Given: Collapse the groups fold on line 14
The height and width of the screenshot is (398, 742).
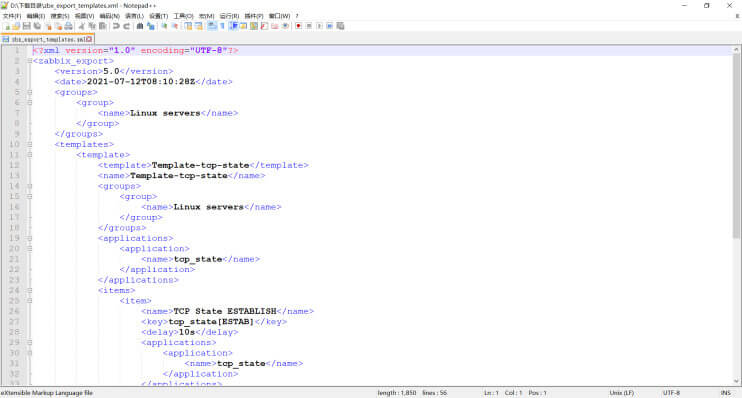Looking at the screenshot, I should click(29, 186).
